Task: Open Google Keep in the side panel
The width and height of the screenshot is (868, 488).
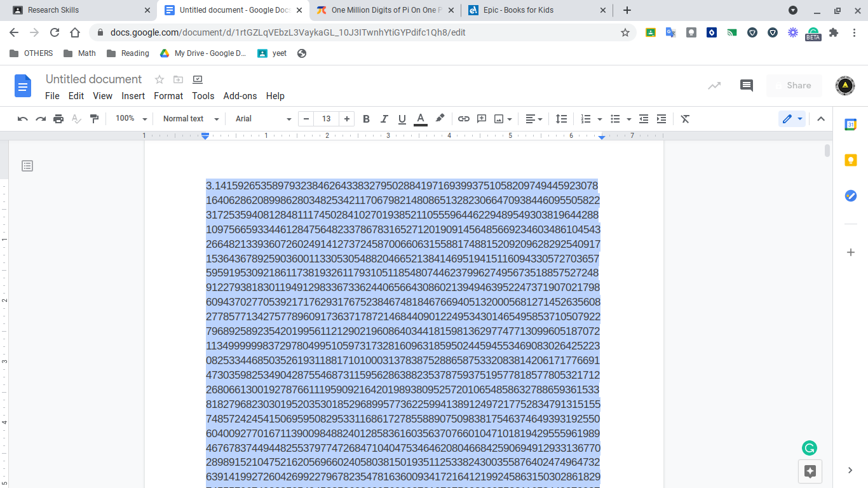Action: click(850, 160)
